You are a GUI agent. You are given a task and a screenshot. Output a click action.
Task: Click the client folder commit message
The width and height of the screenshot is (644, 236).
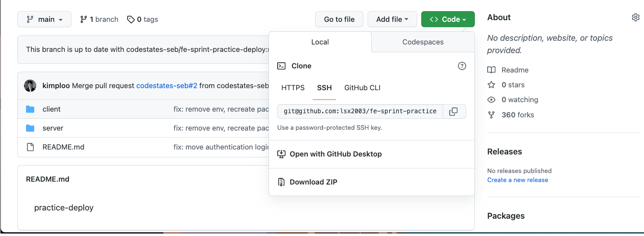tap(221, 109)
